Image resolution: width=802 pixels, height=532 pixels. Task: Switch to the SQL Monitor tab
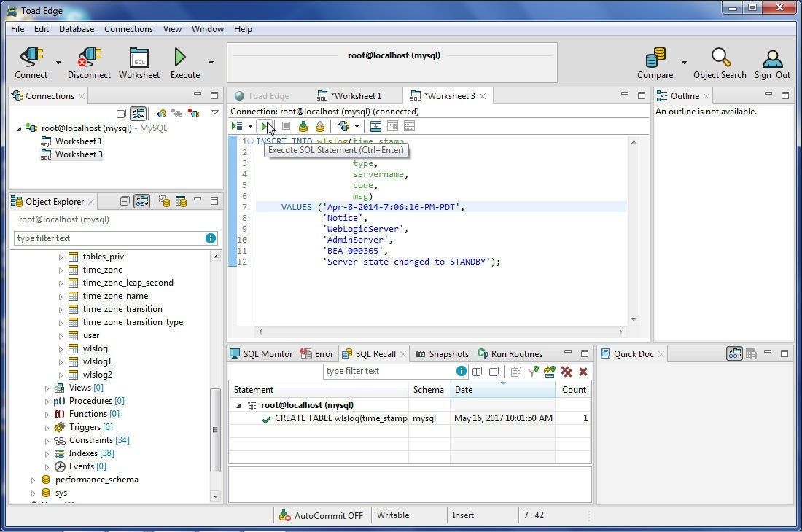tap(261, 354)
